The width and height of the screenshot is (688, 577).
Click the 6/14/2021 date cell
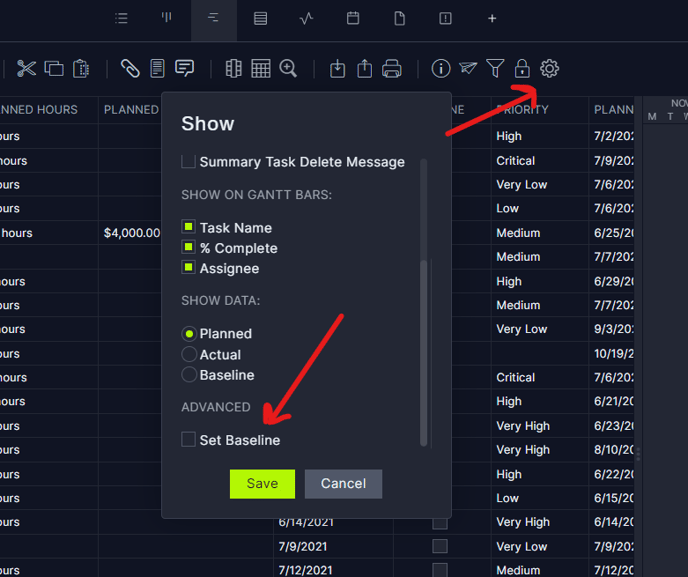pos(306,522)
